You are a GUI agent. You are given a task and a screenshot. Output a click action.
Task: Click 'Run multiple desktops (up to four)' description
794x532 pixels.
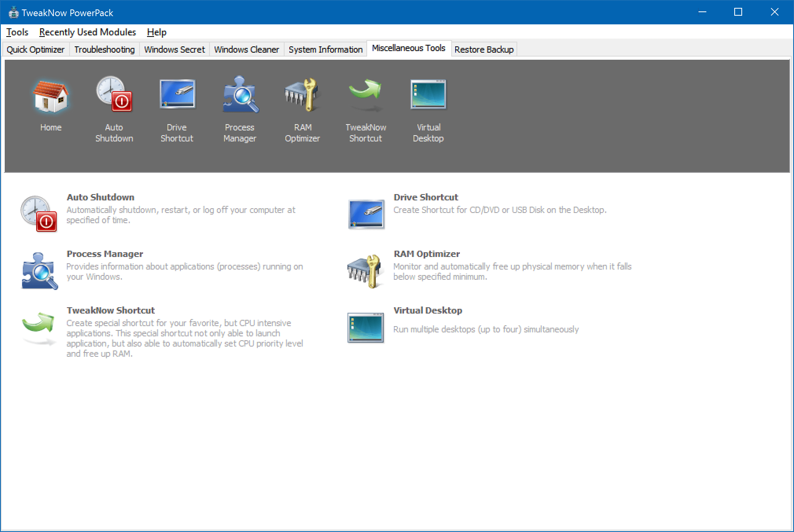(x=486, y=329)
